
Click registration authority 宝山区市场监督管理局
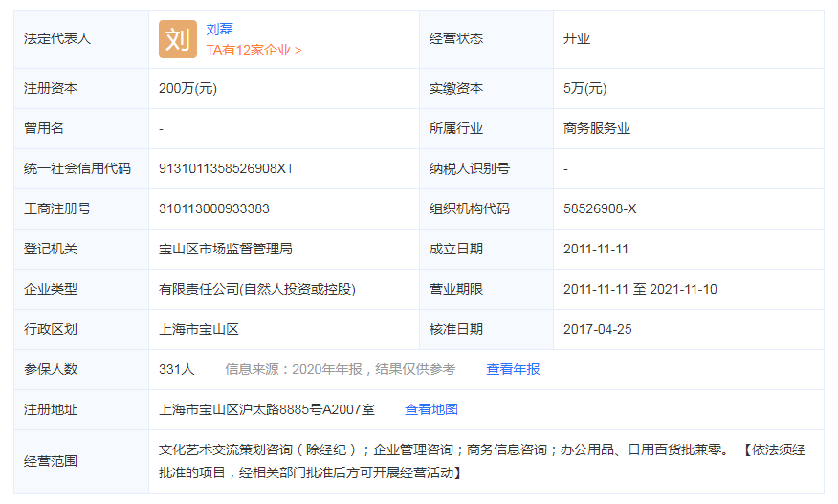(226, 249)
